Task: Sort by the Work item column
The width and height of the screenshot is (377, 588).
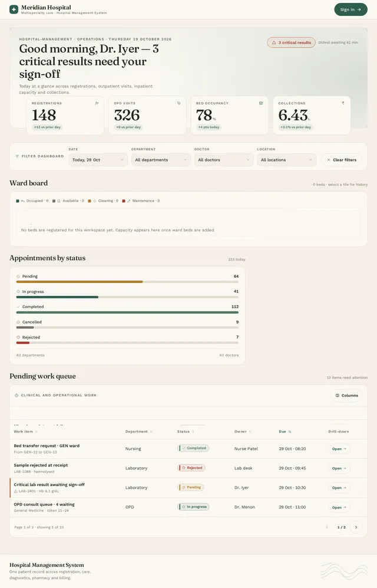Action: click(x=25, y=432)
